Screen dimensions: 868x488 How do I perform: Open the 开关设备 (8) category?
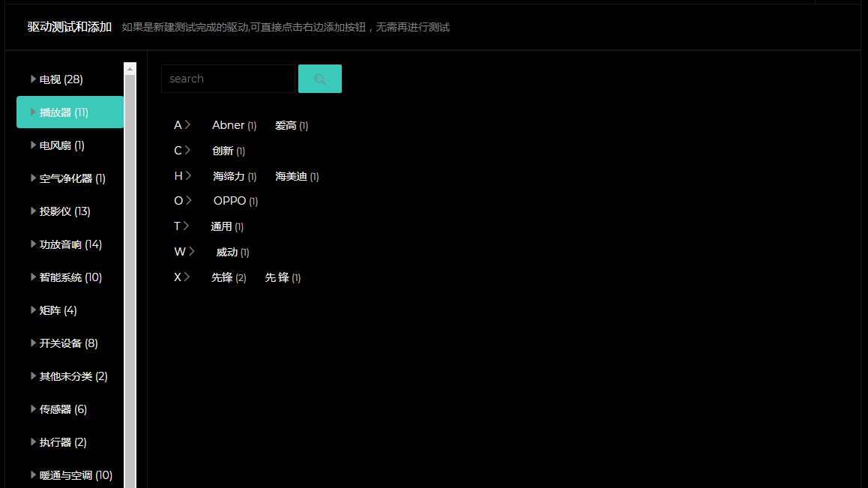click(68, 343)
